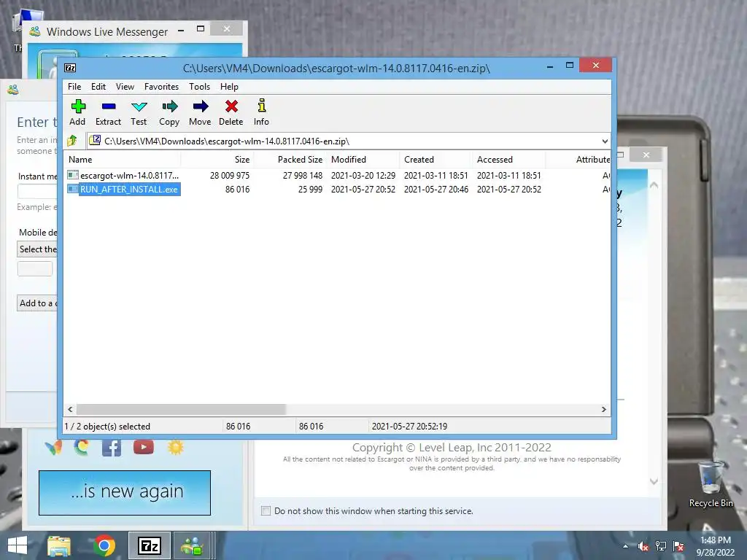Click the network tray icon

click(661, 546)
